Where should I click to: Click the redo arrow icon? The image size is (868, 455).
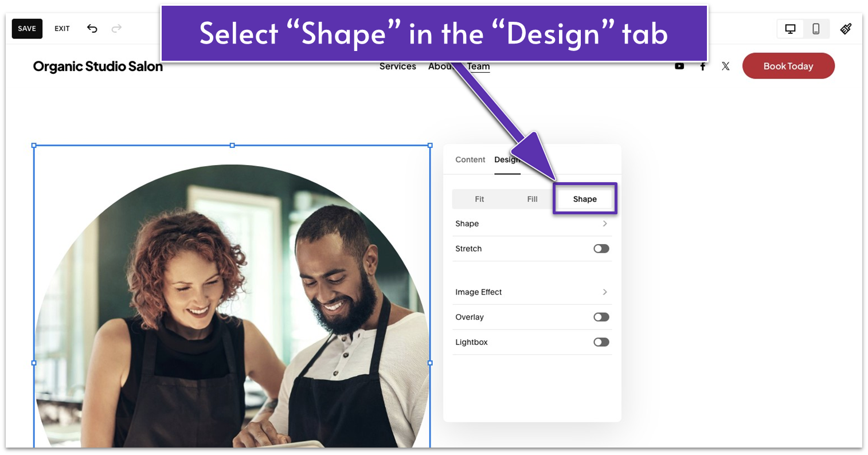[x=116, y=28]
